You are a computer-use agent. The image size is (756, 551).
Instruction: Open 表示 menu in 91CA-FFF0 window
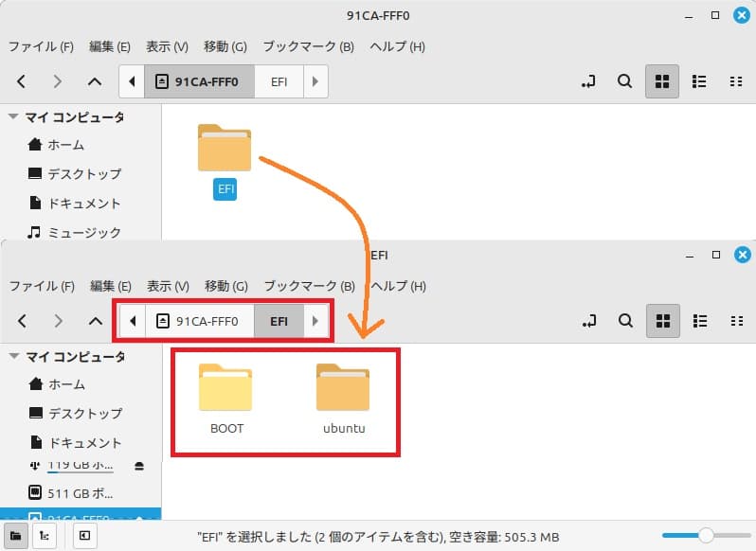[x=167, y=46]
